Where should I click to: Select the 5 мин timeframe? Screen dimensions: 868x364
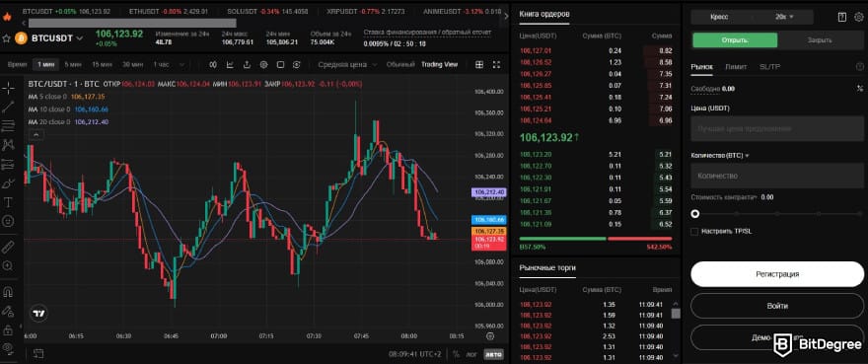pyautogui.click(x=73, y=65)
